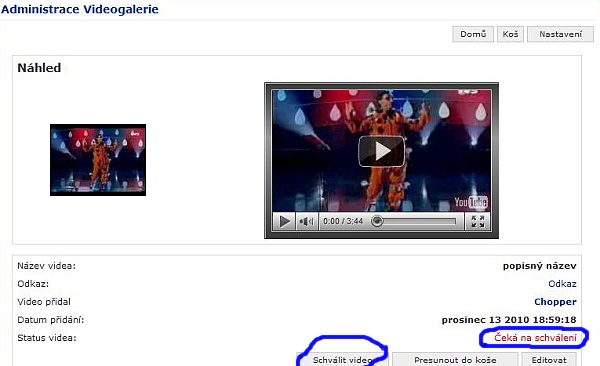Start playback with the small play button

point(284,221)
